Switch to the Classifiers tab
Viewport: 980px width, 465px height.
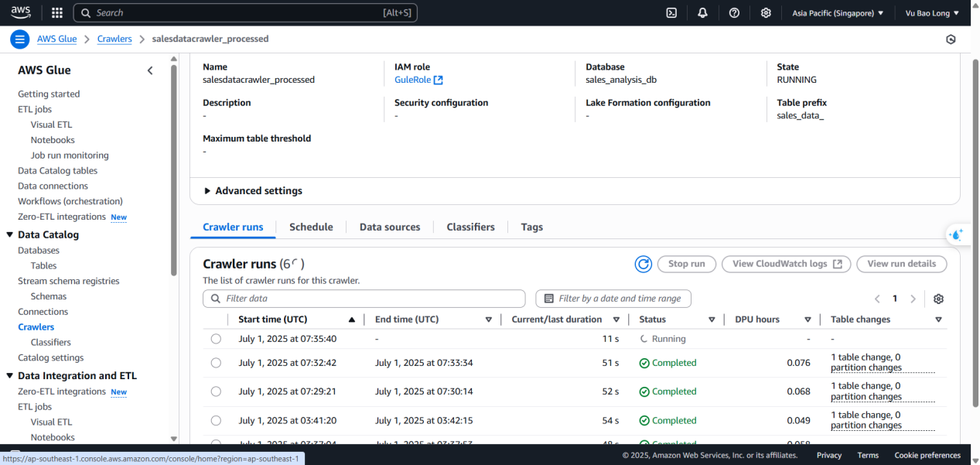click(x=470, y=227)
